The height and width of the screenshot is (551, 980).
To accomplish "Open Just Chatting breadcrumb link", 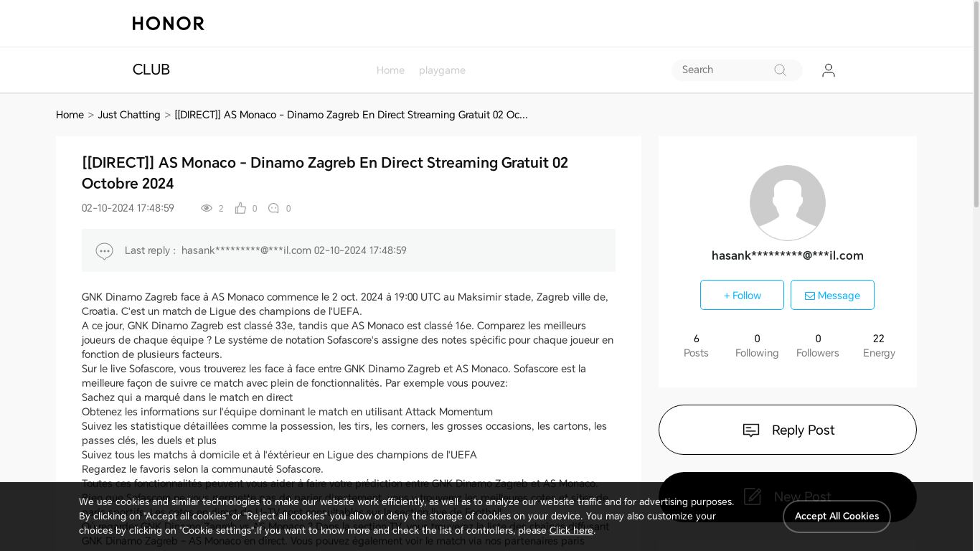I will (129, 115).
